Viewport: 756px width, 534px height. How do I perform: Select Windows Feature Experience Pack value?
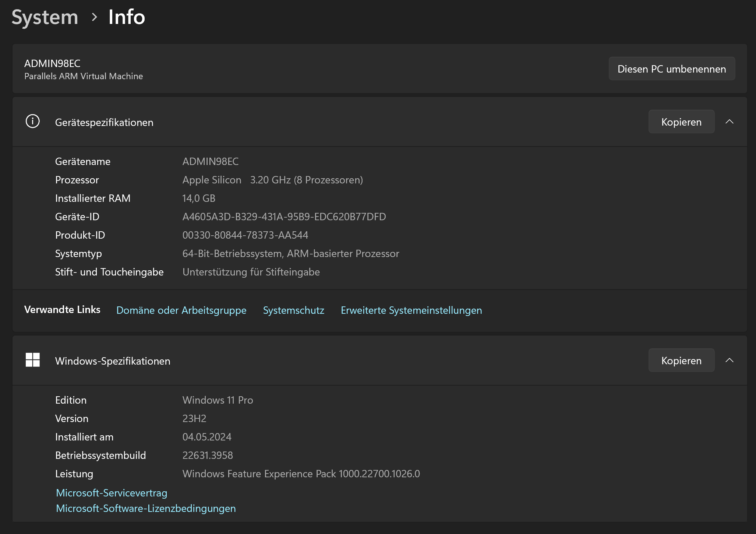(x=301, y=474)
